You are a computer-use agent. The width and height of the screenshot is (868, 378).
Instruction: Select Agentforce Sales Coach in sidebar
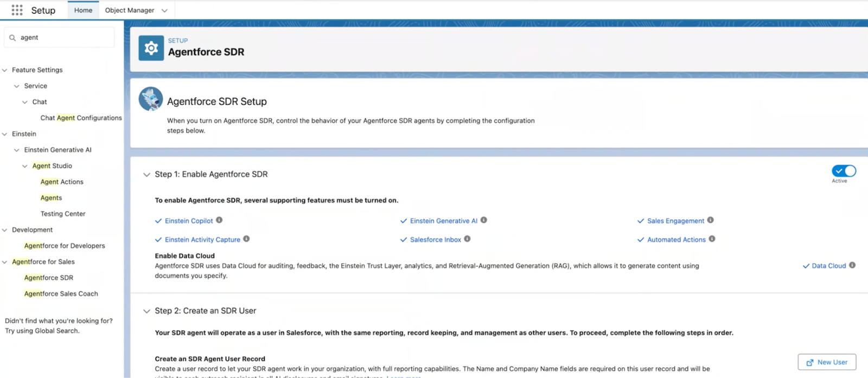click(61, 293)
